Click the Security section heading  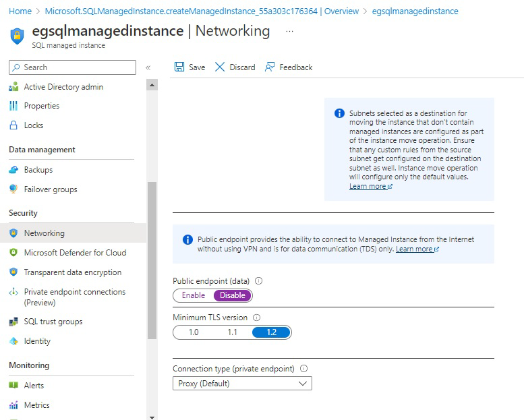[23, 213]
